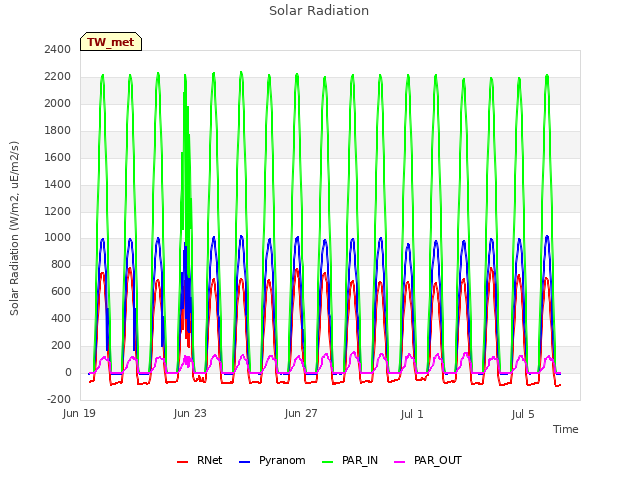Screen dimensions: 640x480
Task: Click the -200 y-axis tick label
Action: [x=59, y=399]
